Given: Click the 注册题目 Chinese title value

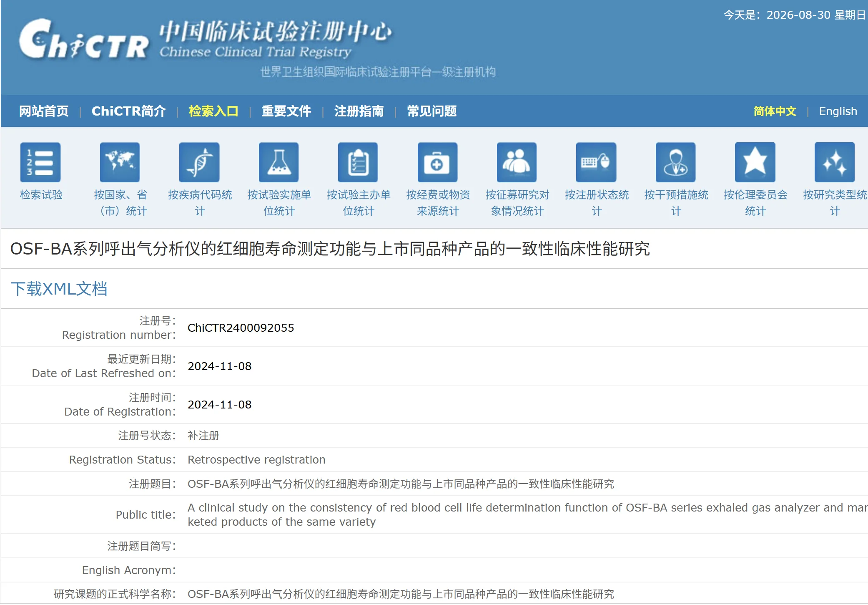Looking at the screenshot, I should [401, 484].
